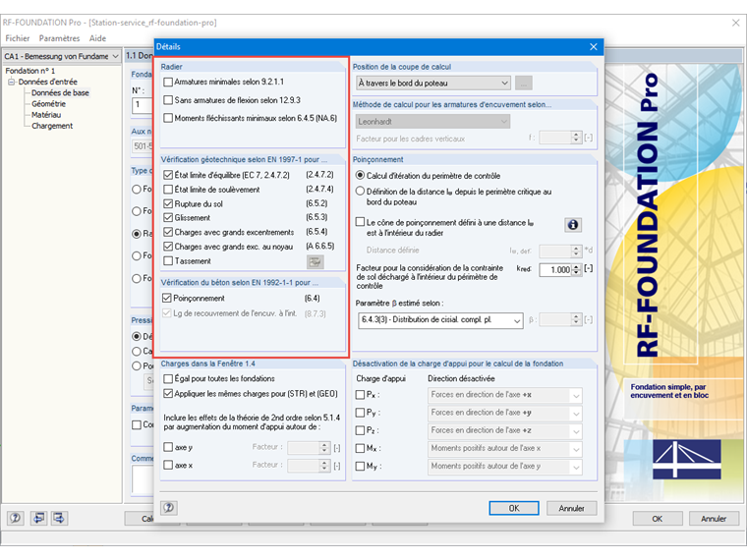Check the Pz support load checkbox
The image size is (747, 560).
point(360,430)
